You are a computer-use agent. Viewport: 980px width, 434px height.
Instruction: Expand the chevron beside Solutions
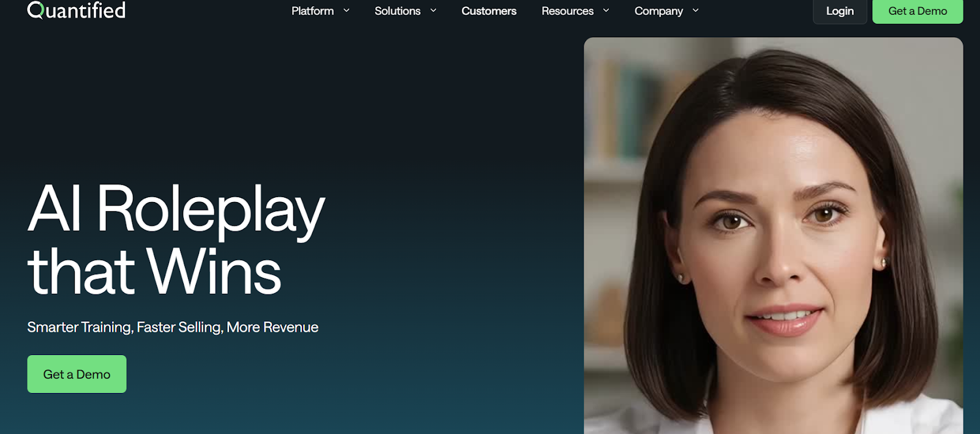[433, 10]
